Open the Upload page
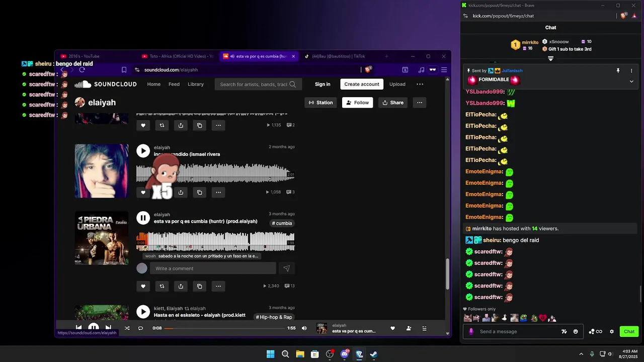 (397, 84)
